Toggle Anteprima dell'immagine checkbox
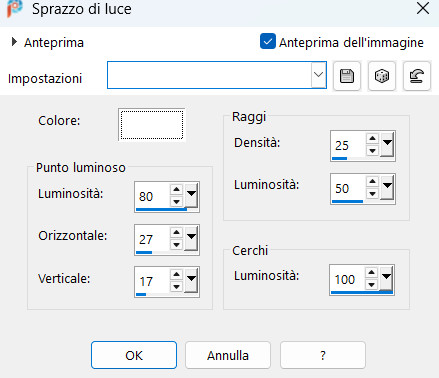 268,41
